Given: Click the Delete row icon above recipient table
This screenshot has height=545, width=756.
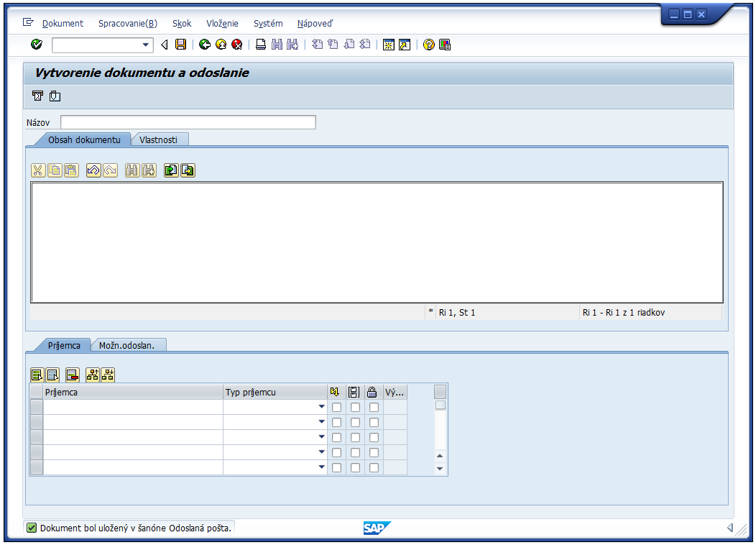Looking at the screenshot, I should tap(71, 375).
